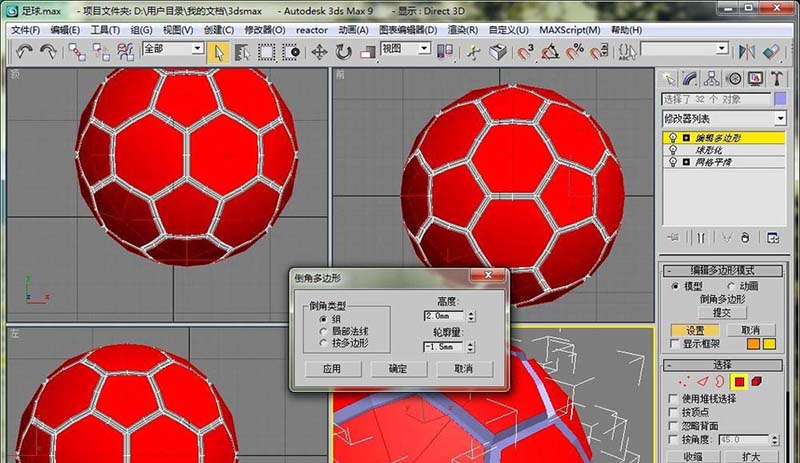Open the 修改器(O) menu
Screen dimensions: 800x463
264,30
